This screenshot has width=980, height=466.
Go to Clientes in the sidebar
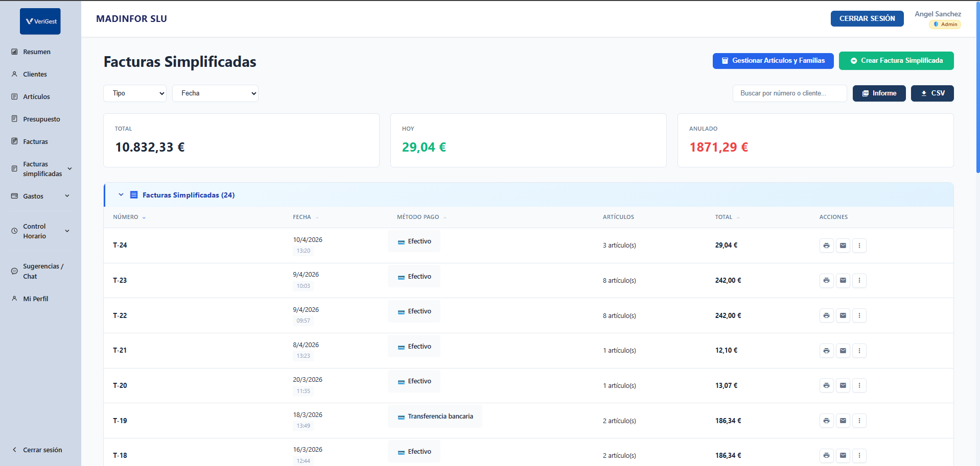[x=35, y=75]
